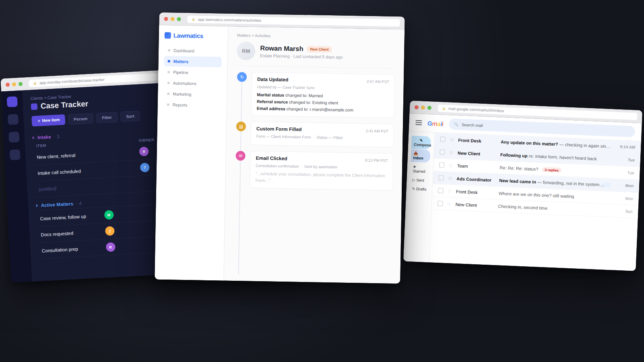
Task: Click owner avatar R on Consultation prep
Action: point(111,247)
